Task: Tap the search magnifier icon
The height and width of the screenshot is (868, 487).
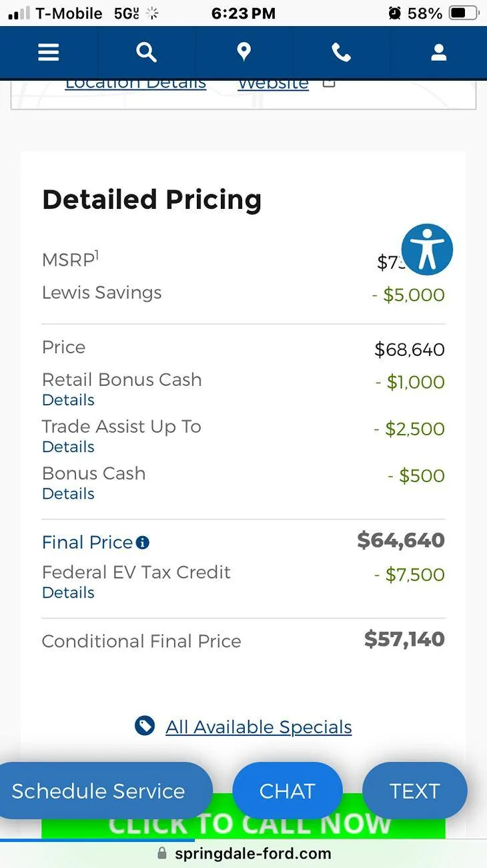Action: click(146, 53)
